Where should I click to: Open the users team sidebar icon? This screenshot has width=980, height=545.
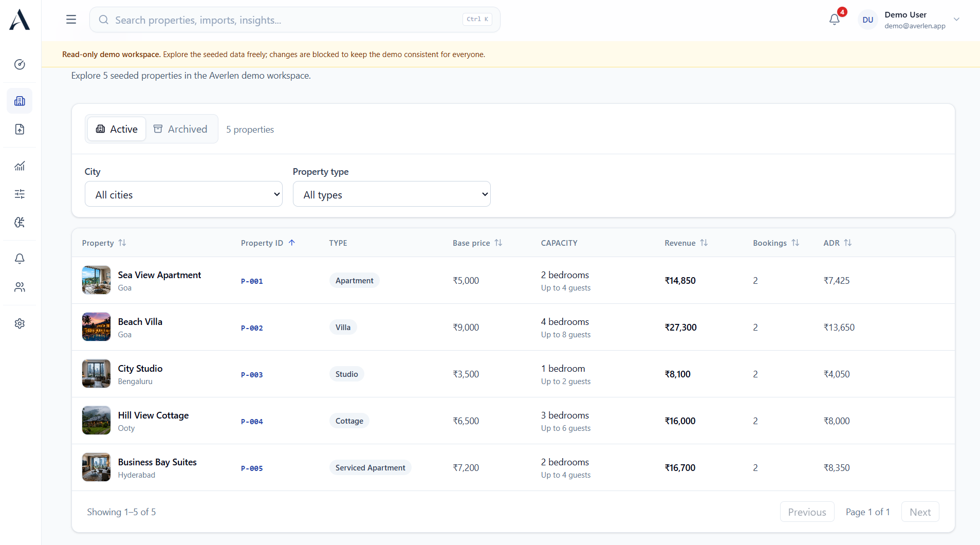(x=20, y=287)
